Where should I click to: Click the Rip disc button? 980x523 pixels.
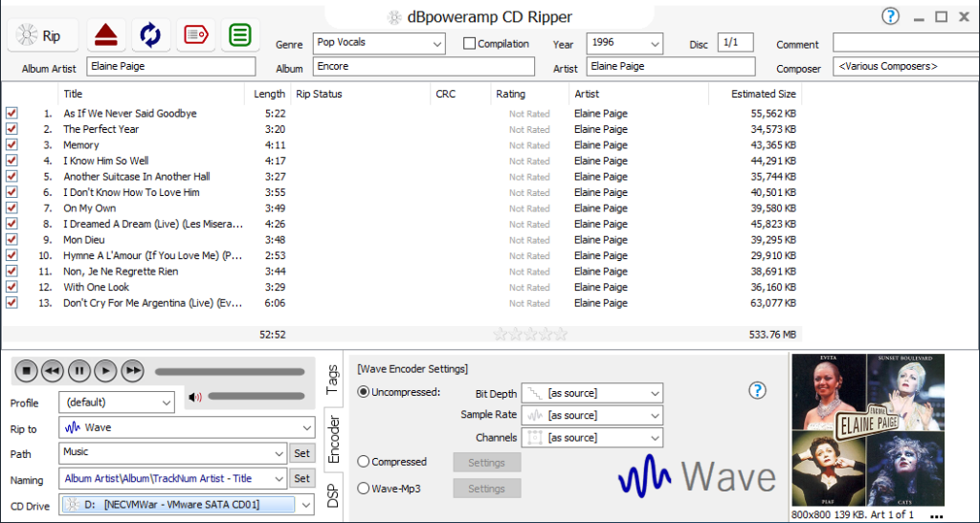(x=42, y=35)
